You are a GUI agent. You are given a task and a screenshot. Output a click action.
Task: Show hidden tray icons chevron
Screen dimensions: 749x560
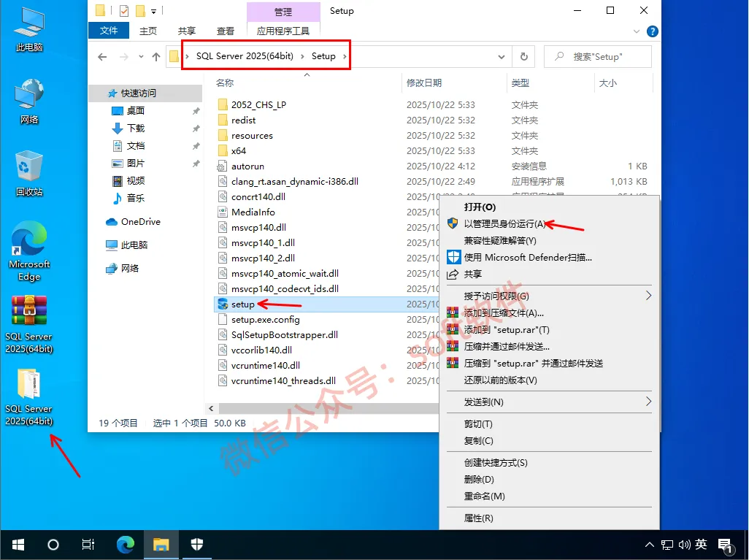tap(650, 545)
